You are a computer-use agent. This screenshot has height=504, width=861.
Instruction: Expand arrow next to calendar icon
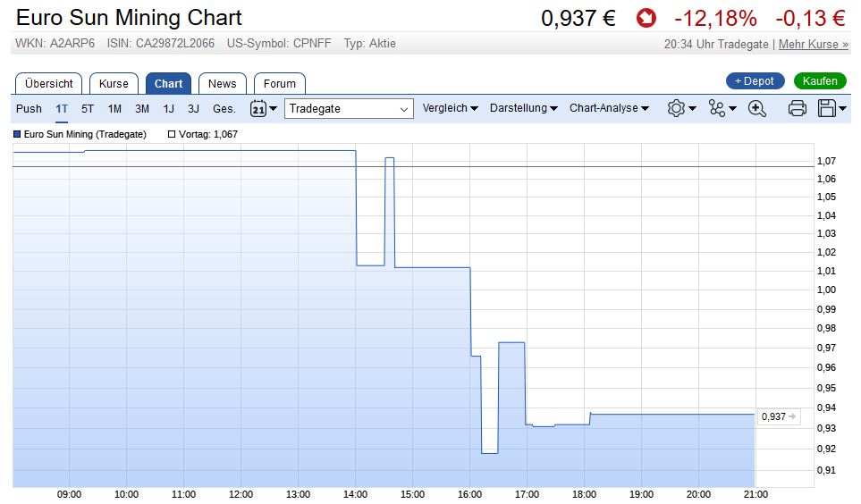(273, 109)
